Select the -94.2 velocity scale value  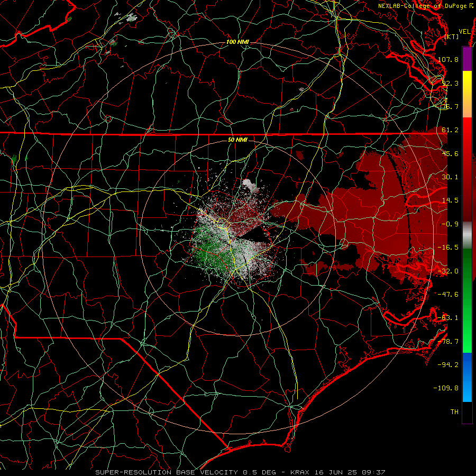[448, 365]
